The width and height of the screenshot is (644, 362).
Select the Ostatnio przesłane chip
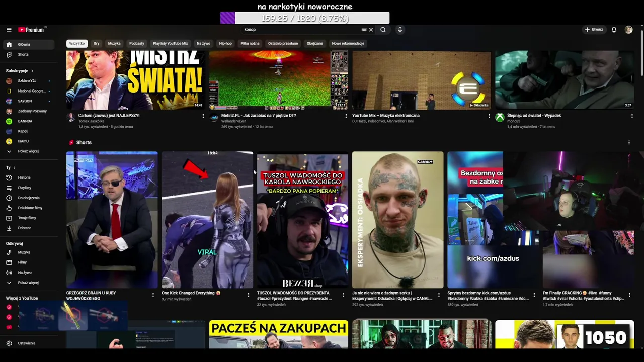283,43
